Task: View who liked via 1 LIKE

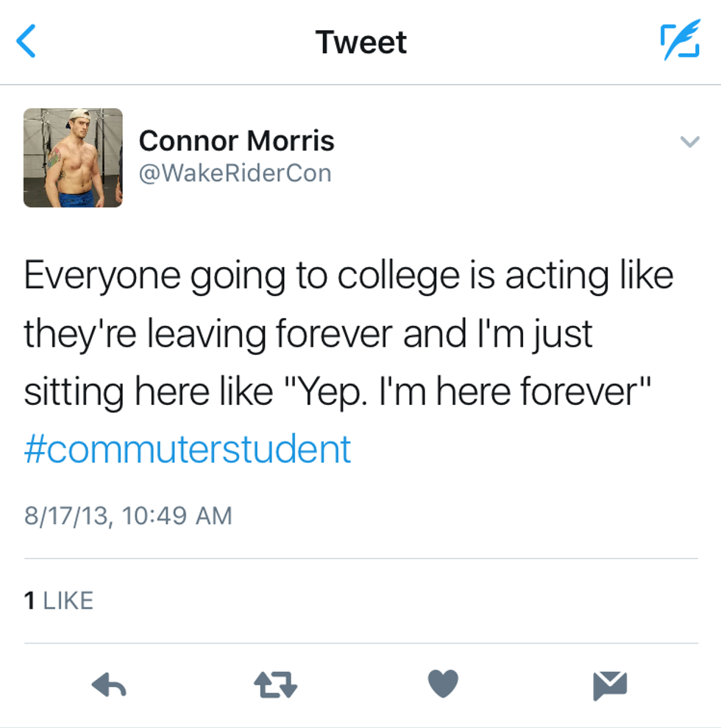Action: [x=59, y=601]
